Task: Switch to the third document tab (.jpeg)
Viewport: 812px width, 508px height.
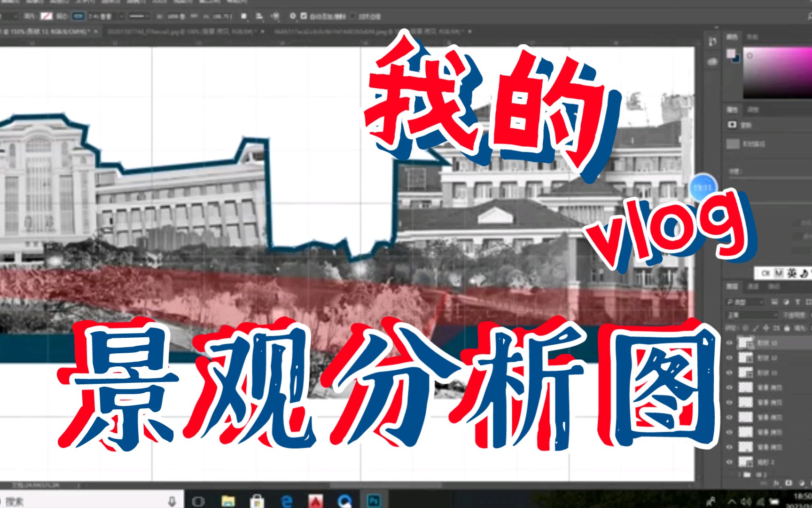Action: pos(371,32)
